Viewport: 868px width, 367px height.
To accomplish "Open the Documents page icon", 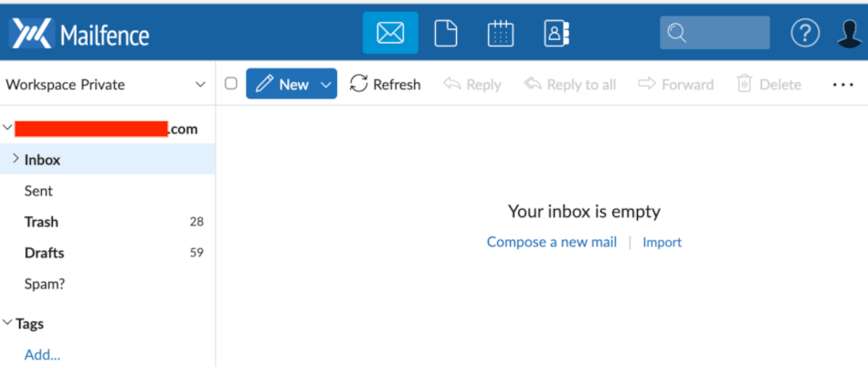I will [x=445, y=34].
